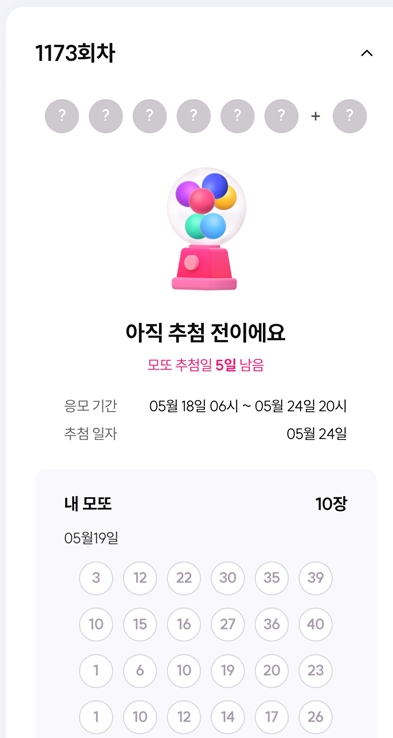Click the first unknown number ball
The image size is (393, 738).
pos(62,116)
